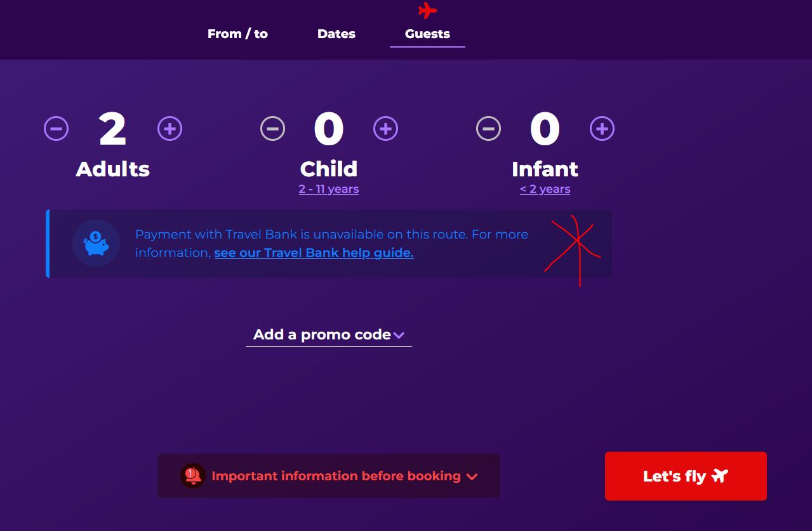Open the < 2 years infant info link
This screenshot has width=812, height=531.
[x=545, y=189]
